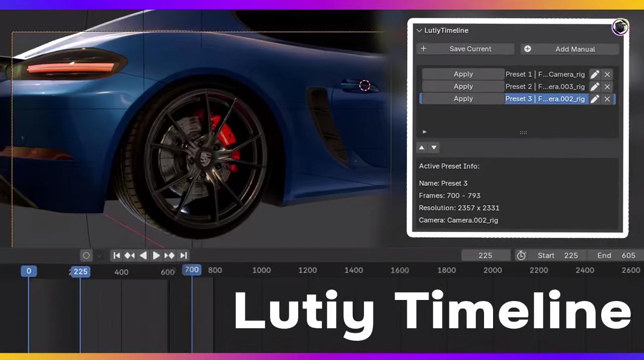Move the selected preset up with the arrow icon
Screen dimensions: 644x360
click(x=422, y=147)
